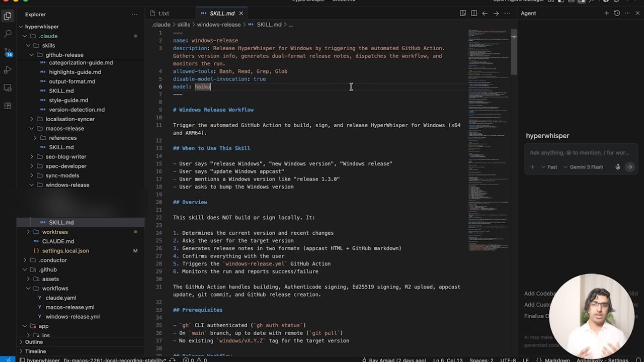Switch to the t.txt tab
Screen dimensions: 644x362
click(164, 14)
